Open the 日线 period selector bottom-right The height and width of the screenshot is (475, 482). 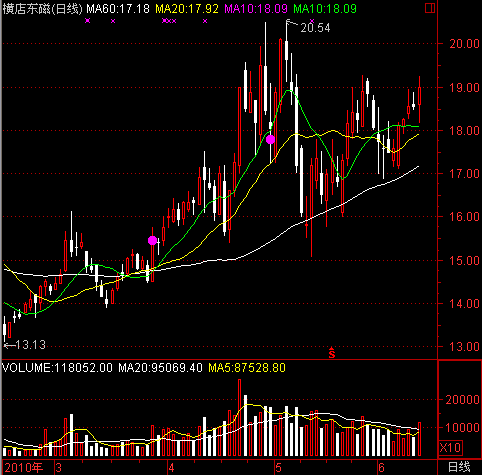pyautogui.click(x=459, y=467)
